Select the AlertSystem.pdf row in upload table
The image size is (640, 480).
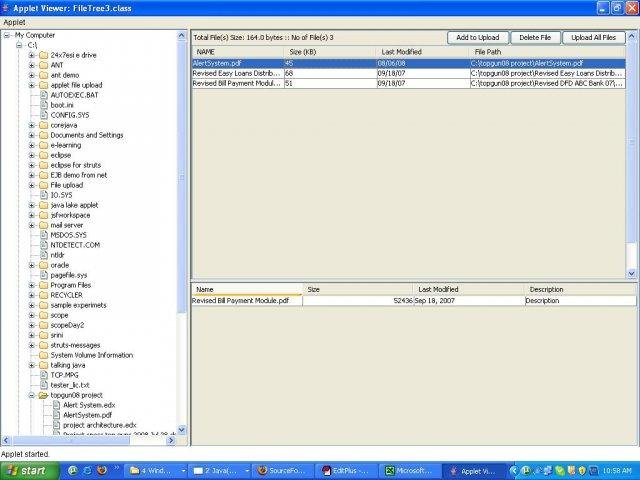[x=409, y=63]
